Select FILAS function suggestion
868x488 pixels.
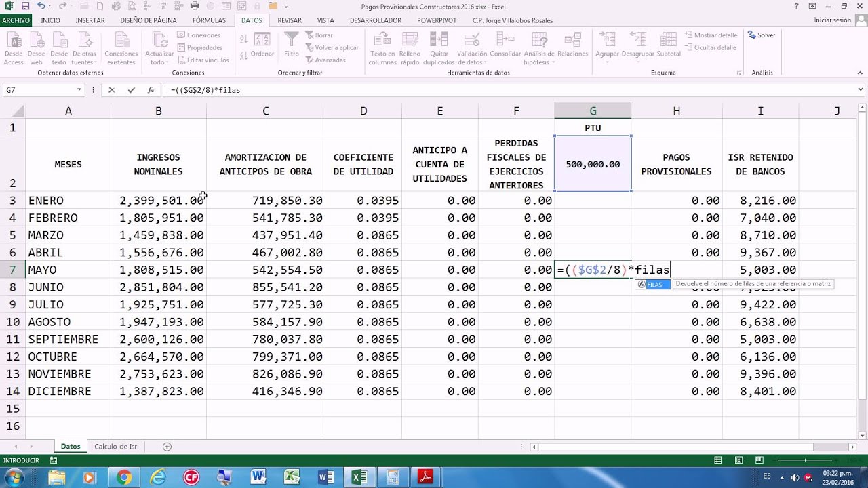pyautogui.click(x=652, y=285)
